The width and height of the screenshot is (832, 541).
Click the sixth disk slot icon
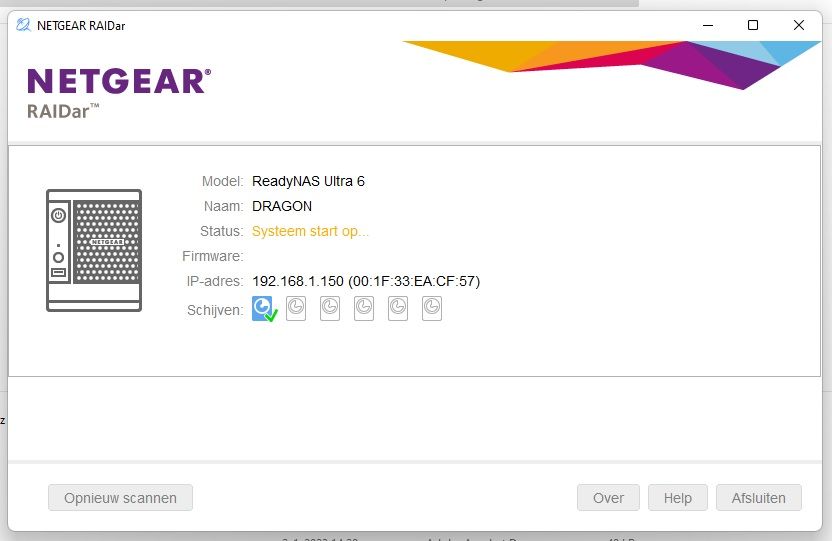pos(432,308)
